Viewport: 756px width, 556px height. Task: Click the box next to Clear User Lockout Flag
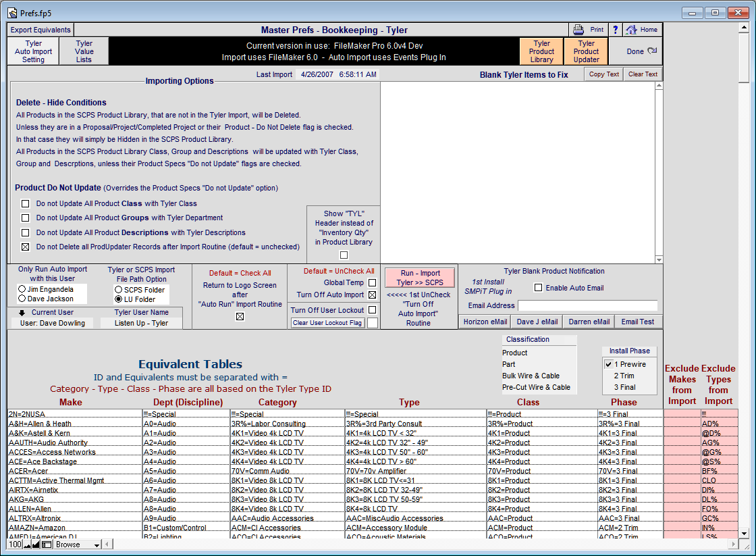[x=372, y=323]
